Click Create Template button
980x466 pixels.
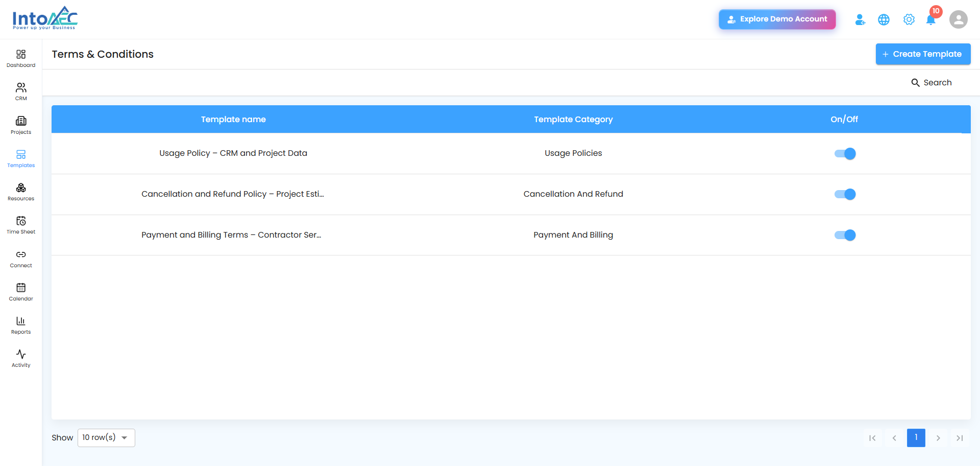[x=923, y=54]
